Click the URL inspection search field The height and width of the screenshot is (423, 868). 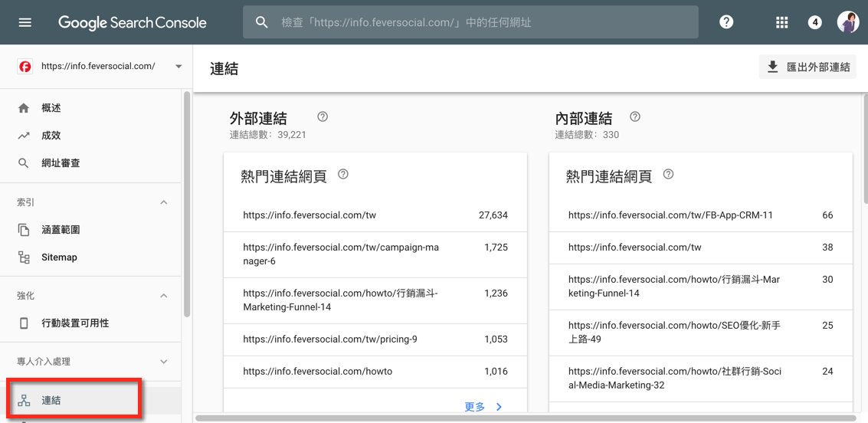[x=483, y=22]
